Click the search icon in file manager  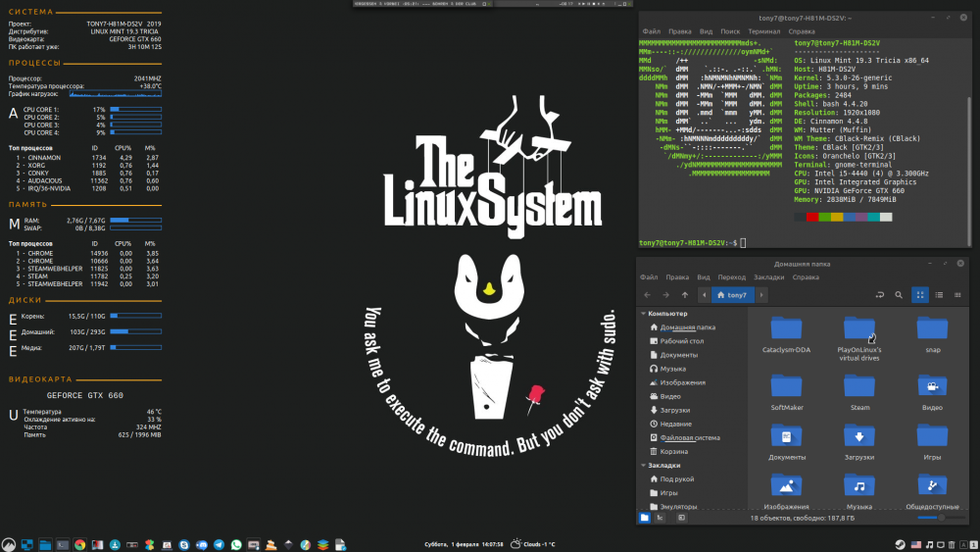click(x=898, y=294)
